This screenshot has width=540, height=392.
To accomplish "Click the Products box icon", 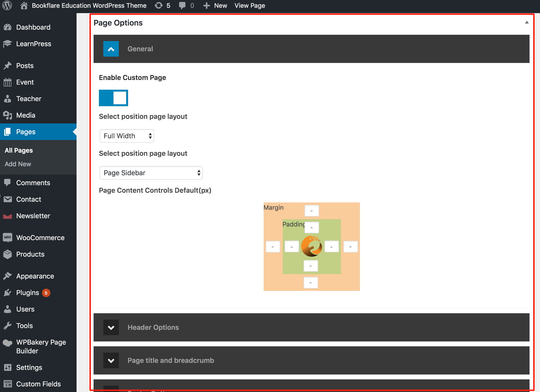I will [x=8, y=254].
